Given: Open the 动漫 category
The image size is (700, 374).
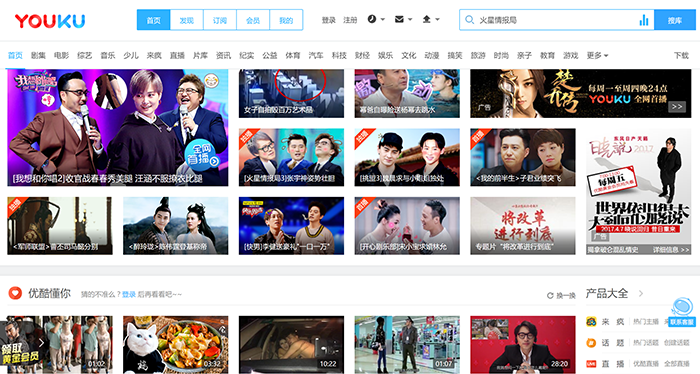Looking at the screenshot, I should click(432, 55).
